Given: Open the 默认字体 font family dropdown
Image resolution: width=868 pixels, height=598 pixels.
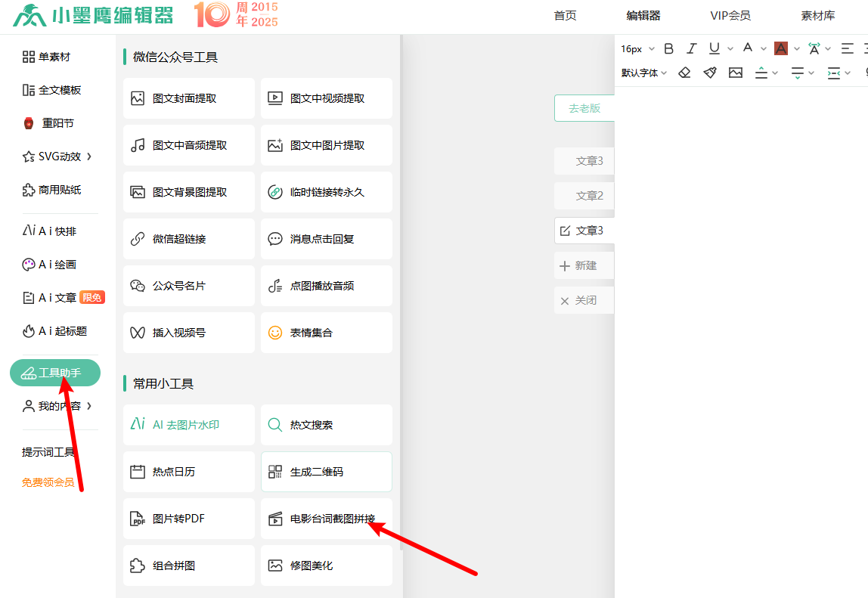Looking at the screenshot, I should click(643, 73).
